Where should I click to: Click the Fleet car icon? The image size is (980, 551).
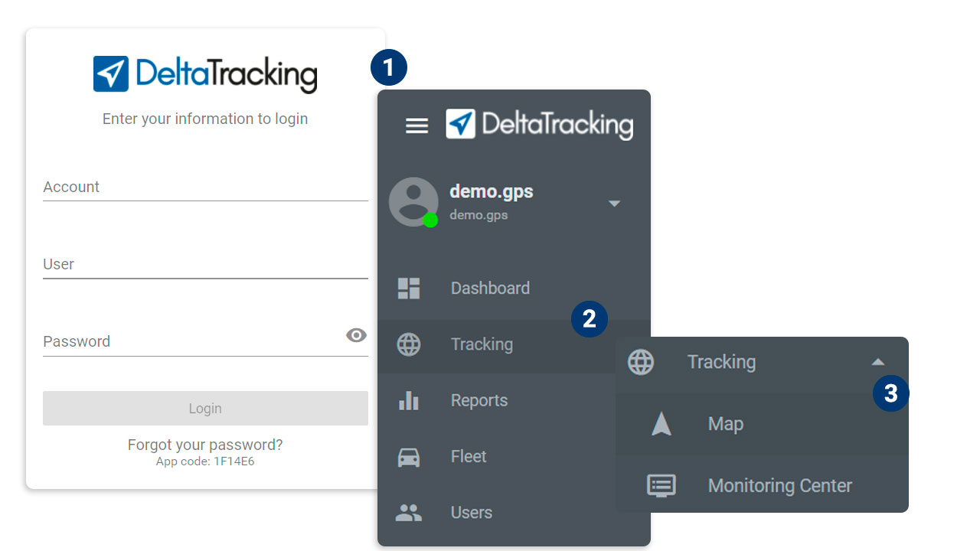tap(408, 456)
